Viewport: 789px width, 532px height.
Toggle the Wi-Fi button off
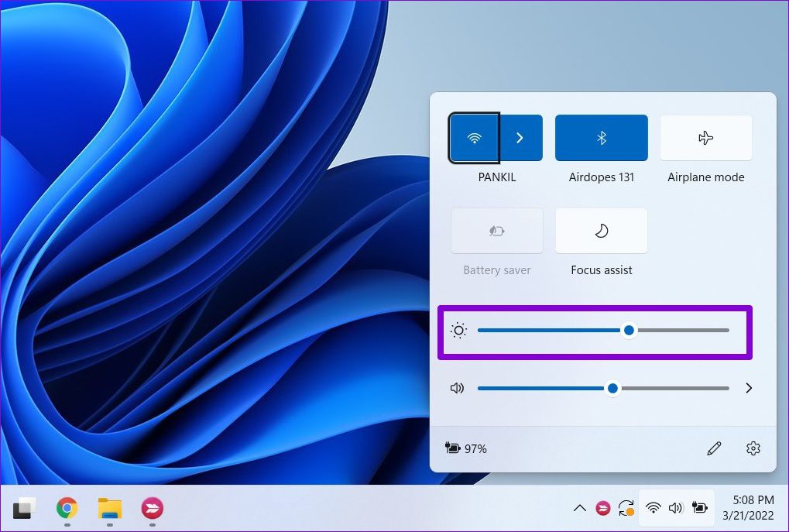click(474, 138)
